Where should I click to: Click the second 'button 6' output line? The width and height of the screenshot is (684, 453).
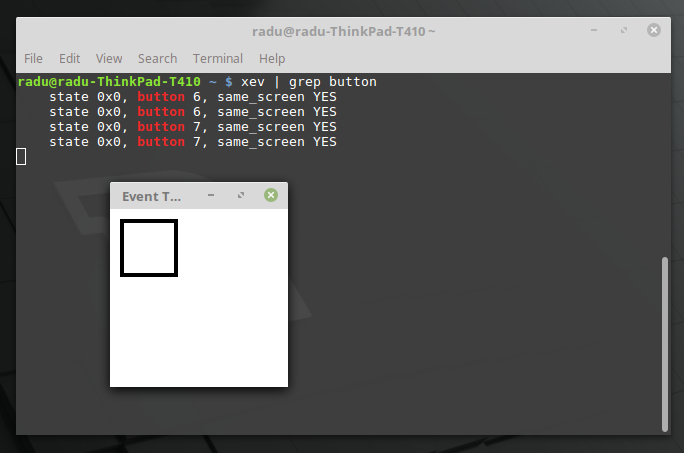[193, 112]
